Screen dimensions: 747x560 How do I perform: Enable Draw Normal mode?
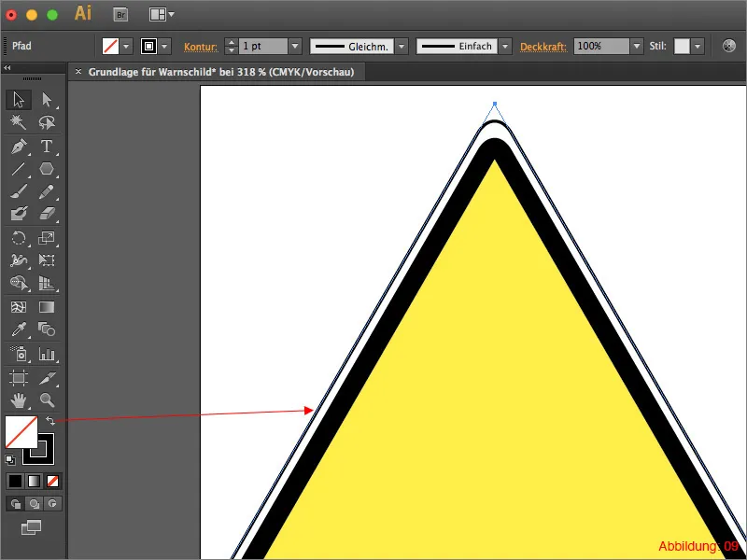tap(15, 504)
